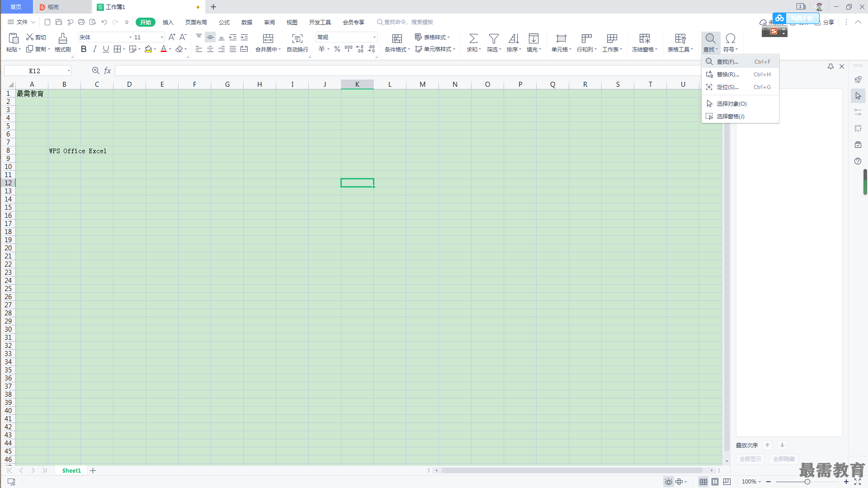Pin the side panel with pin icon

830,66
